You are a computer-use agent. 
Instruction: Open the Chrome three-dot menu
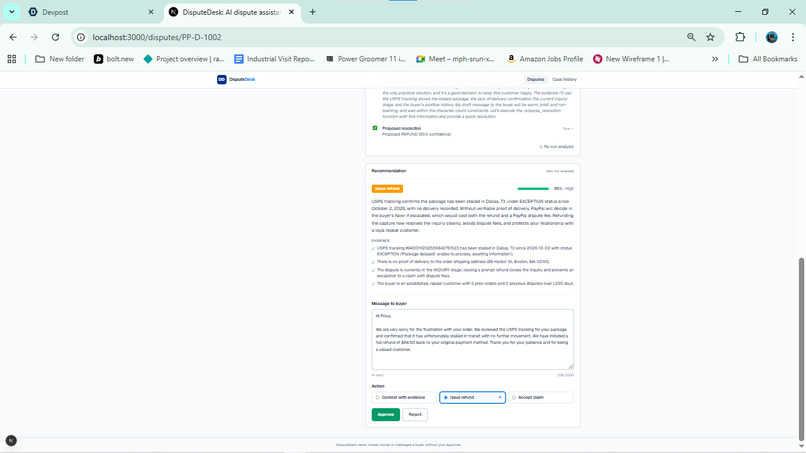coord(793,37)
